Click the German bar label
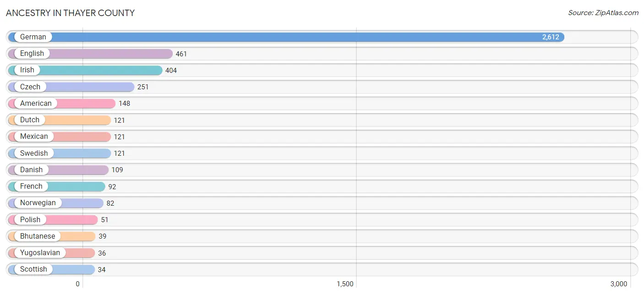 click(33, 37)
